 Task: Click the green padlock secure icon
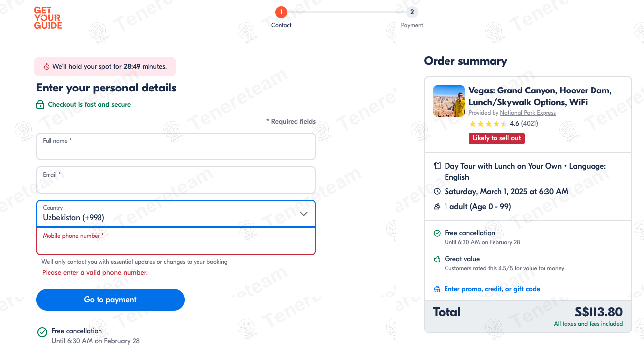pos(40,105)
